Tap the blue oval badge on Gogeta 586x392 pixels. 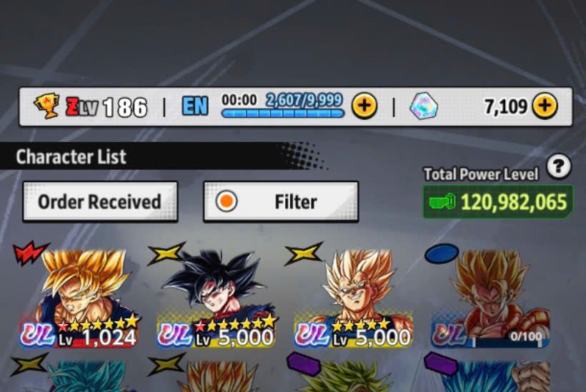pos(442,253)
